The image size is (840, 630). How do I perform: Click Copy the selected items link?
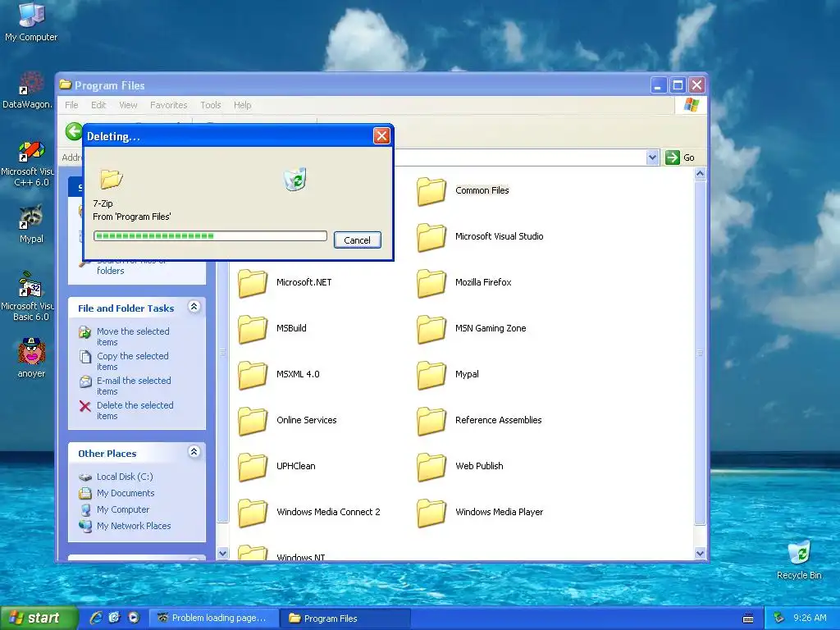[133, 361]
